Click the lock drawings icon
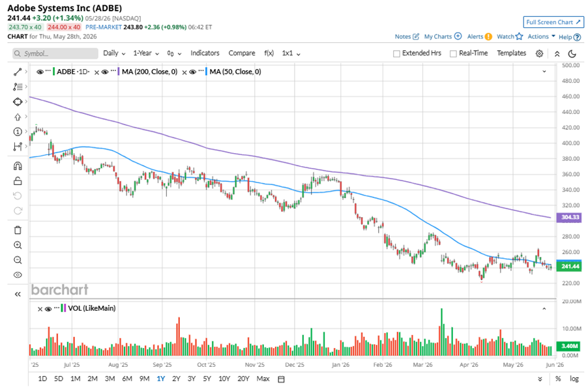 click(x=18, y=181)
